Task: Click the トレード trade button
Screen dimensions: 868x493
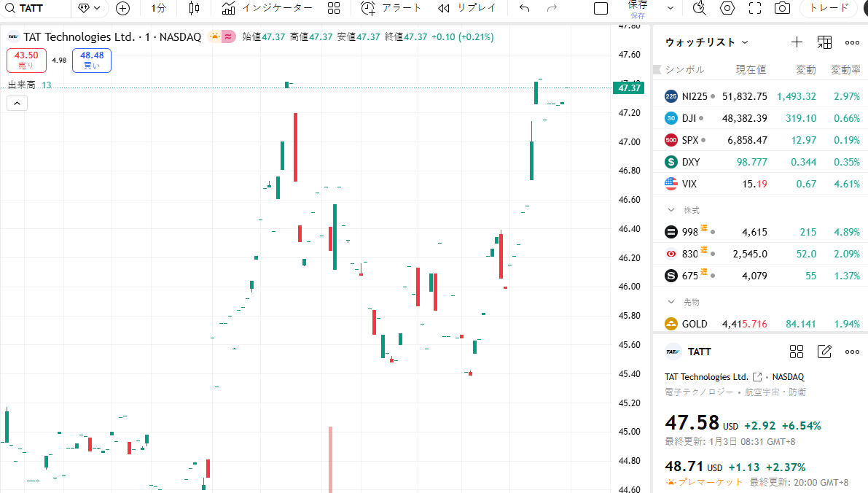Action: point(829,8)
